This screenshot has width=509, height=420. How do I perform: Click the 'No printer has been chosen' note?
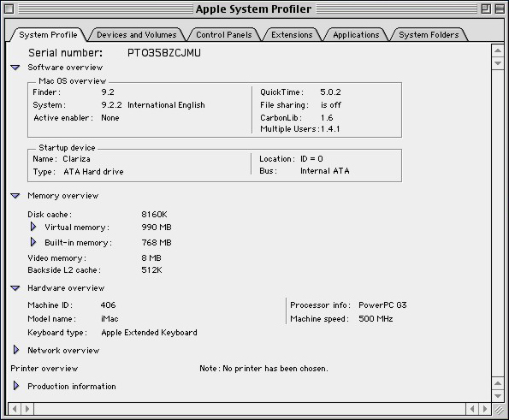tap(264, 369)
